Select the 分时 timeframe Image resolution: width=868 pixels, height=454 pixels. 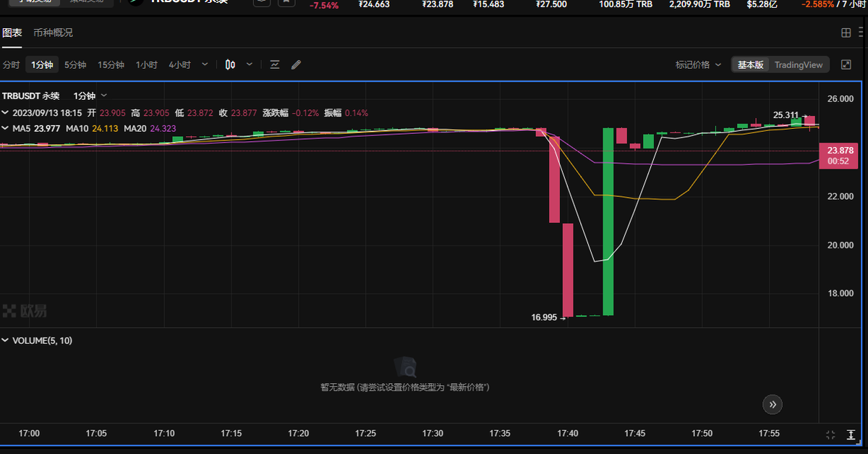[11, 64]
